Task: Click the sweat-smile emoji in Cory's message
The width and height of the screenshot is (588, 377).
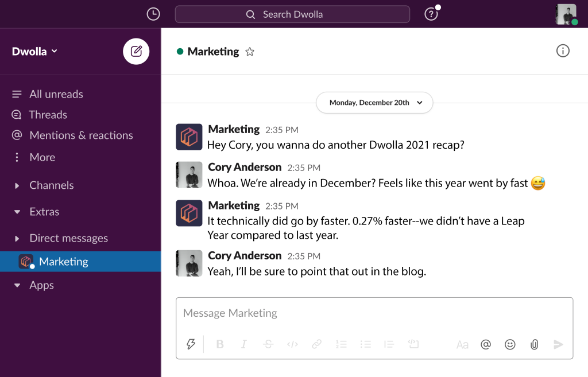Action: [x=537, y=183]
